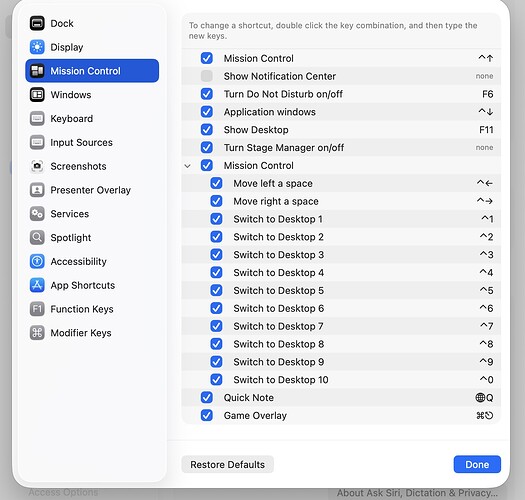Viewport: 525px width, 500px height.
Task: Click the Function Keys F1 icon
Action: [x=37, y=309]
